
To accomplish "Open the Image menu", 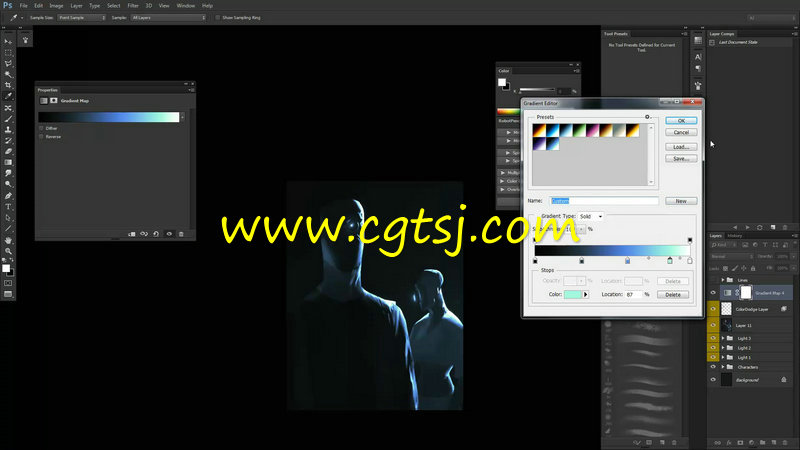I will click(56, 6).
